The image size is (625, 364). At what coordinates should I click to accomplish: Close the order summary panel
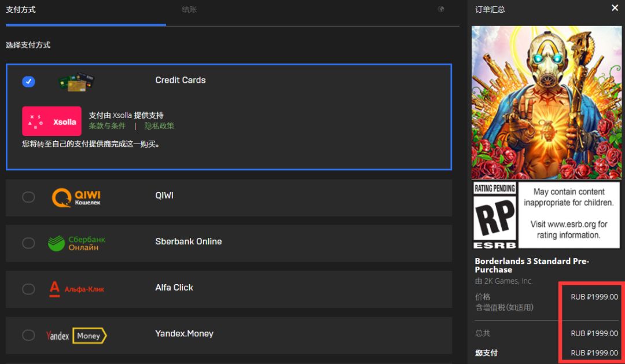tap(615, 8)
